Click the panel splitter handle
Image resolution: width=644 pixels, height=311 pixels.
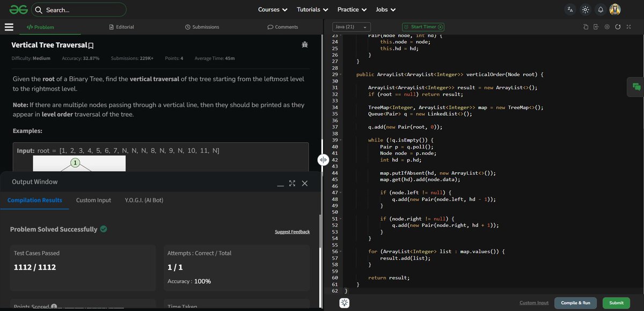pos(323,160)
